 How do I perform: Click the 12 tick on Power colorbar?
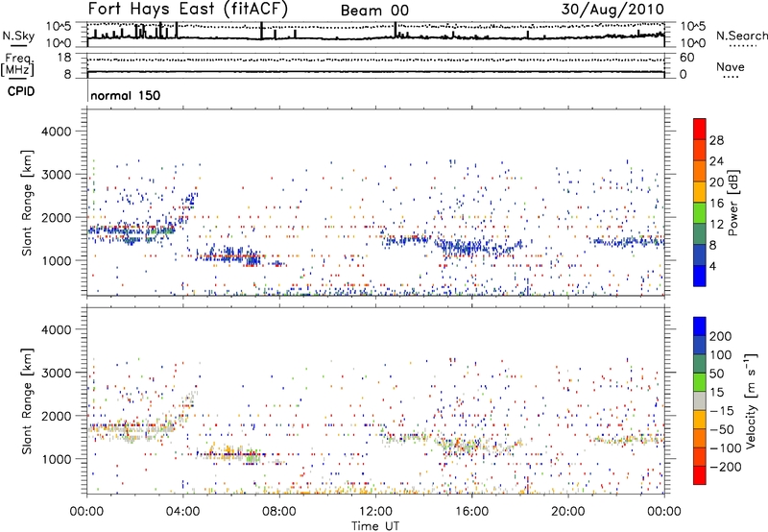[716, 225]
